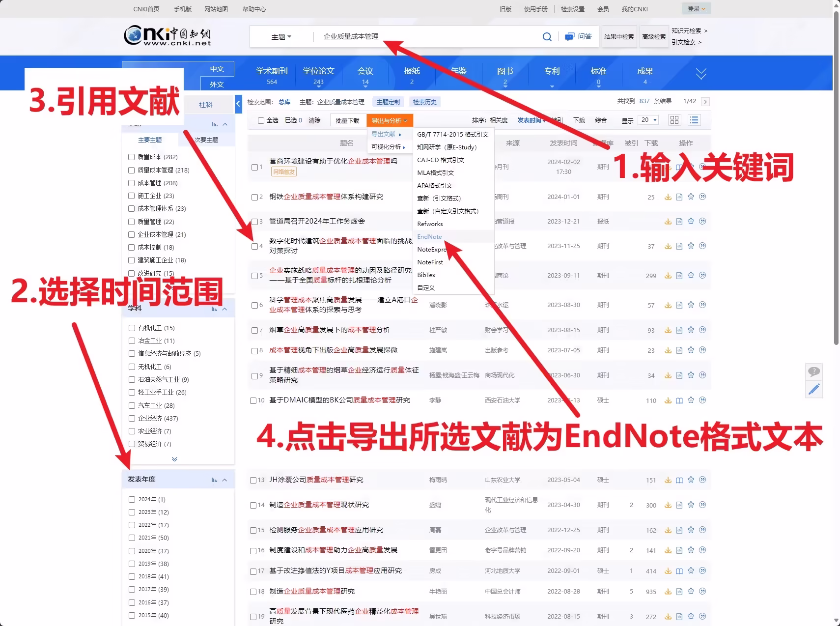Toggle the 全选 select-all checkbox
The width and height of the screenshot is (840, 626).
click(261, 120)
